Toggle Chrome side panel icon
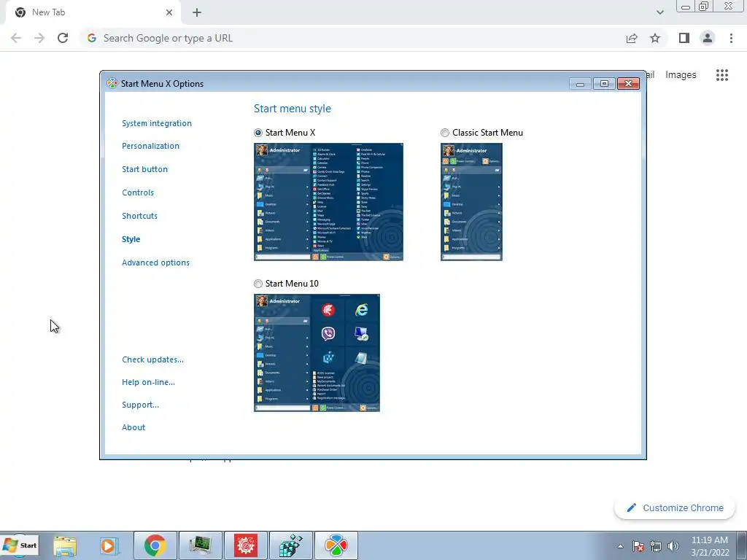Image resolution: width=747 pixels, height=560 pixels. 684,38
